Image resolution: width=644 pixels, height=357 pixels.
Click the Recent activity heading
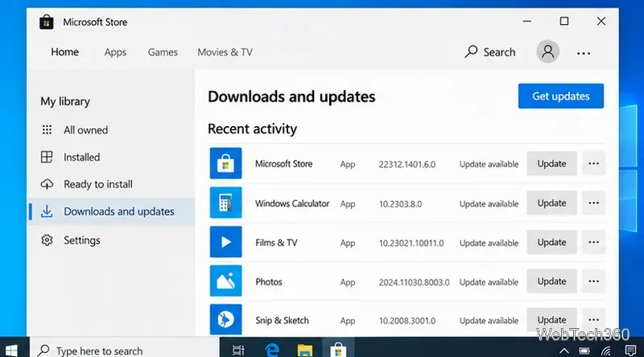[x=252, y=129]
